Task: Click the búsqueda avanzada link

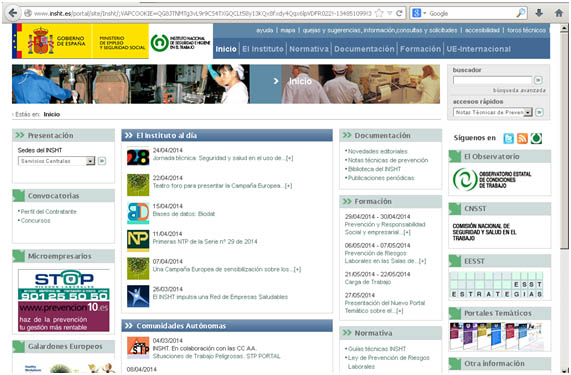Action: tap(519, 90)
